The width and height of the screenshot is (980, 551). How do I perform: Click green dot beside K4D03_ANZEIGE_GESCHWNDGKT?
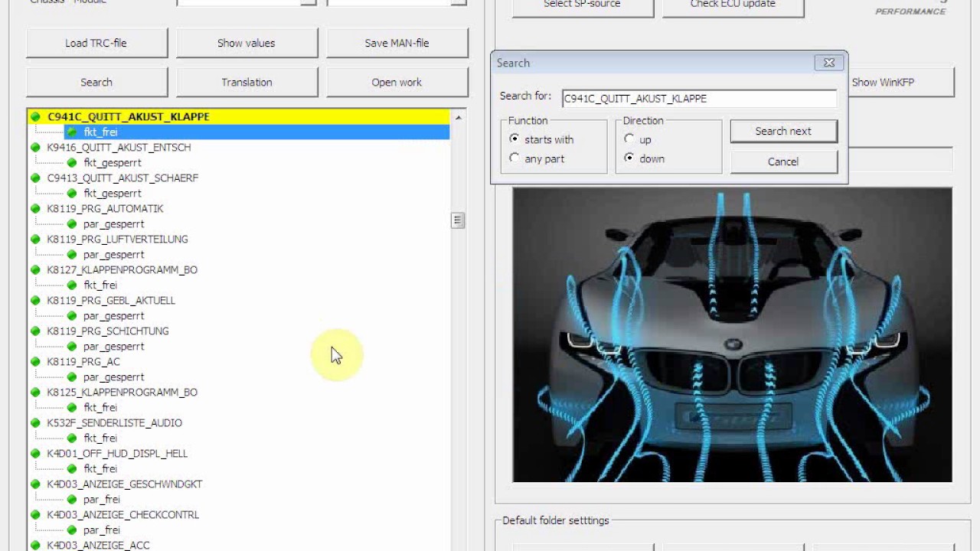point(35,484)
